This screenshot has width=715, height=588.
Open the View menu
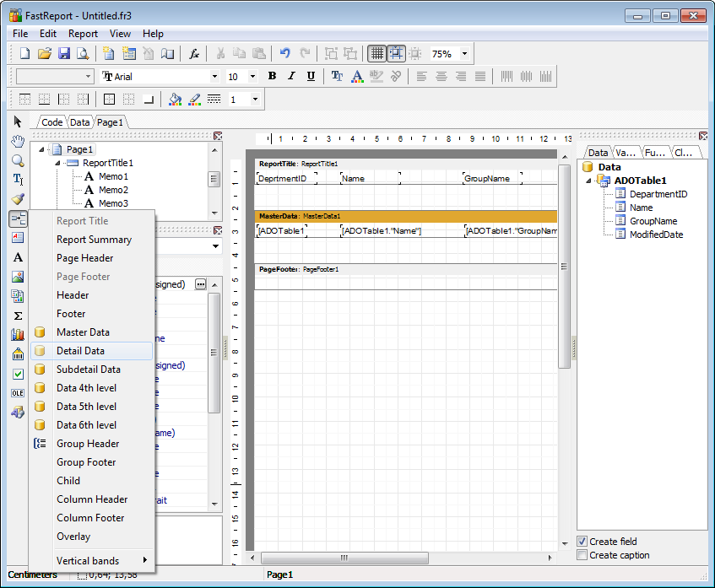(x=120, y=34)
